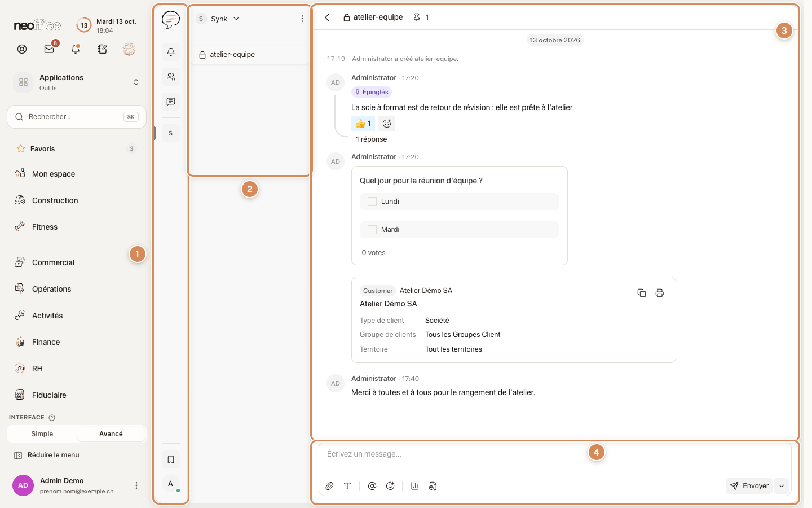Send the message with Envoyer

(x=749, y=486)
